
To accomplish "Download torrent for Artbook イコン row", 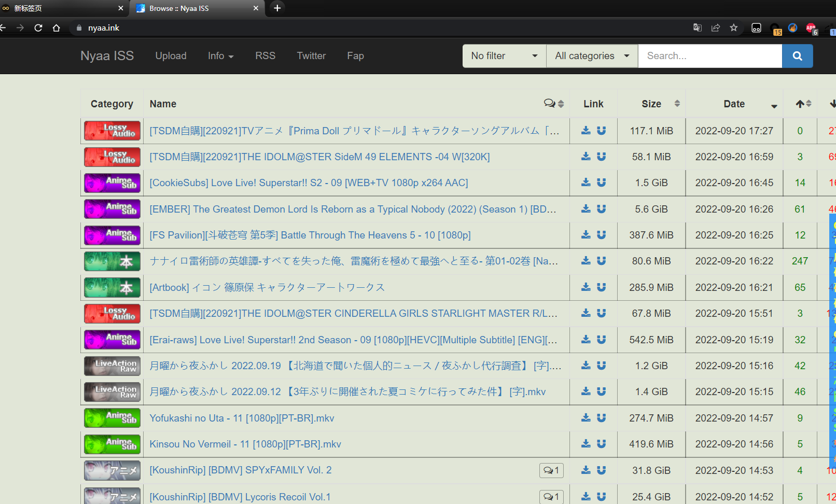I will (x=586, y=287).
